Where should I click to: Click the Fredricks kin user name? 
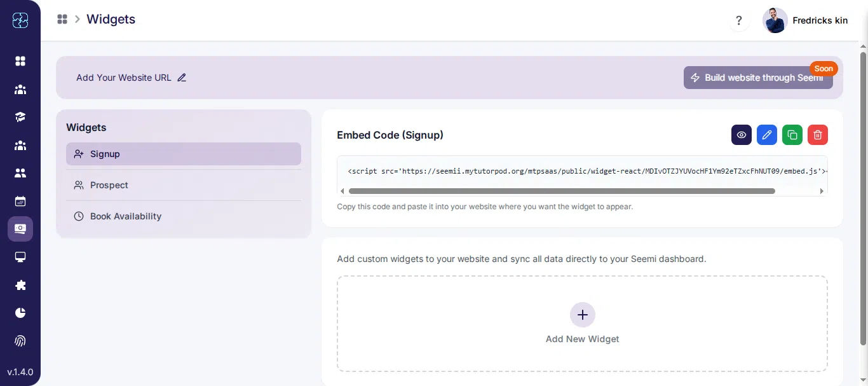click(x=820, y=20)
